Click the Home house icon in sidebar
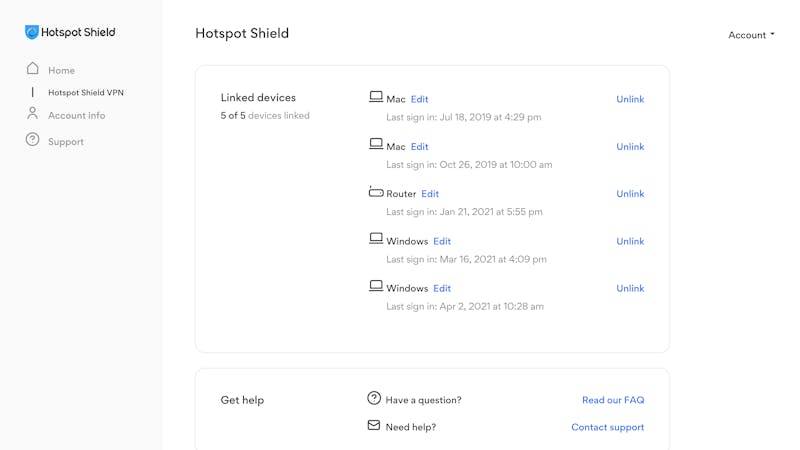The height and width of the screenshot is (450, 800). (33, 68)
